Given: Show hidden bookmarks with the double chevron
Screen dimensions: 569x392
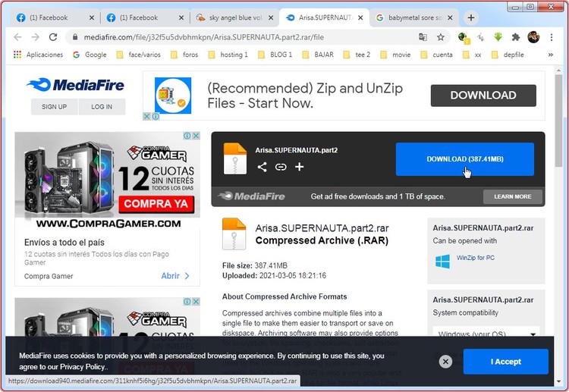Looking at the screenshot, I should (551, 55).
